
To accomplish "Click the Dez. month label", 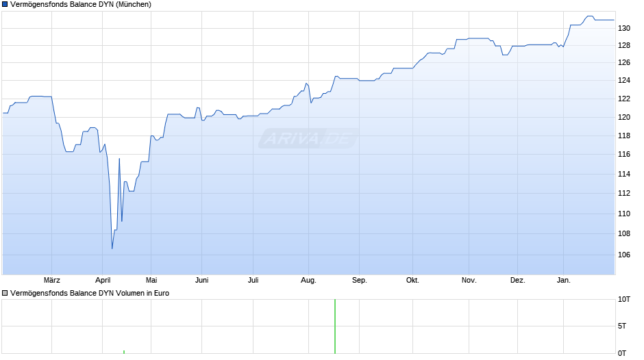I will (517, 281).
